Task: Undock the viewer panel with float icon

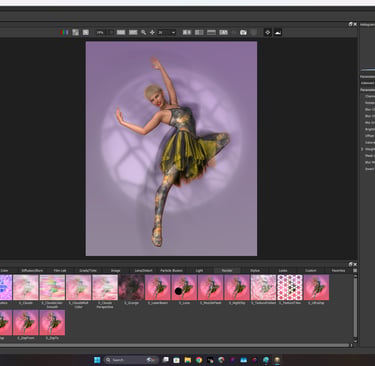Action: coord(350,24)
